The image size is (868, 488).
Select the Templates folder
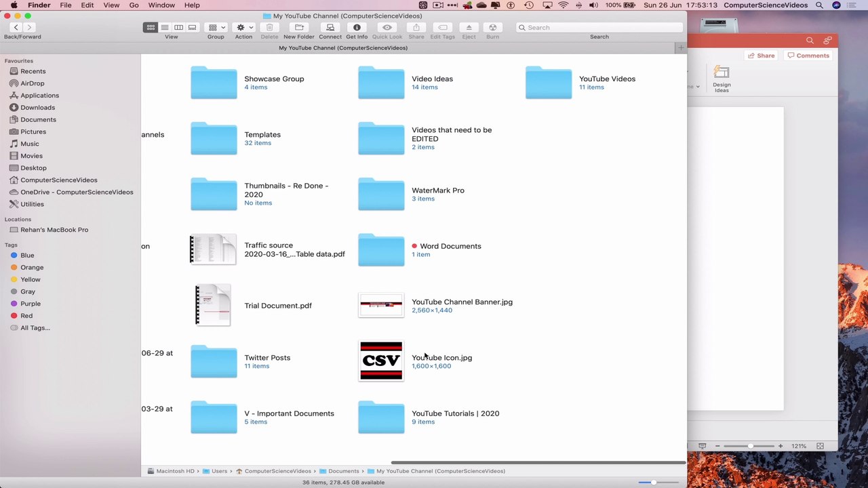(214, 138)
